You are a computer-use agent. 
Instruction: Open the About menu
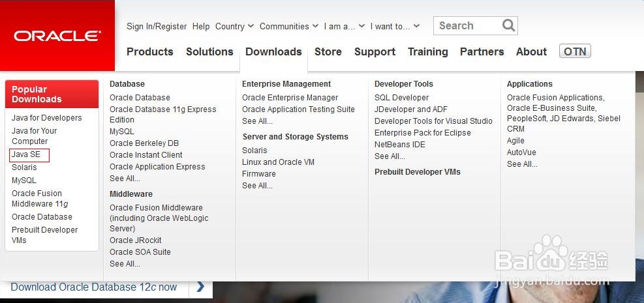(x=532, y=51)
